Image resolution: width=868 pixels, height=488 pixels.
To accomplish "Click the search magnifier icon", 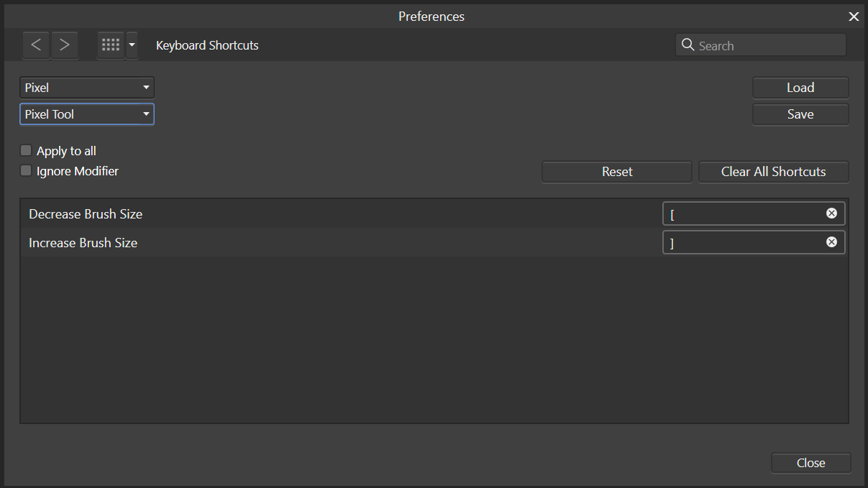I will (688, 45).
